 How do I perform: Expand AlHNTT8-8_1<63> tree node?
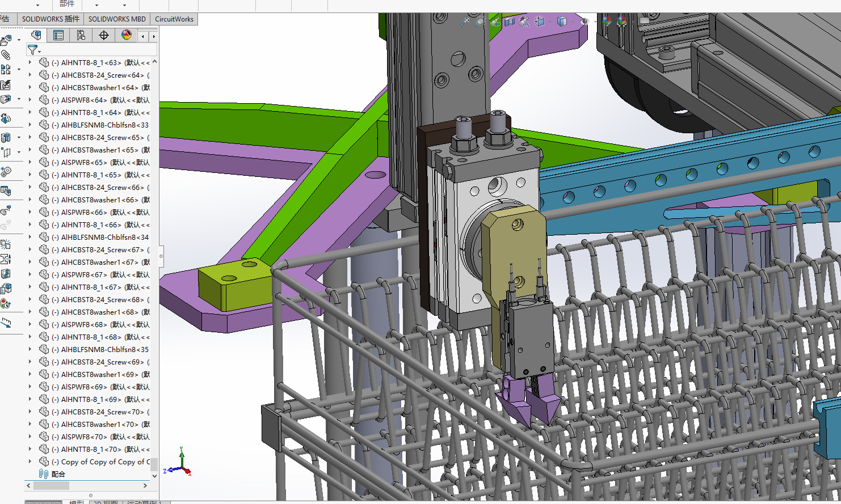click(31, 62)
